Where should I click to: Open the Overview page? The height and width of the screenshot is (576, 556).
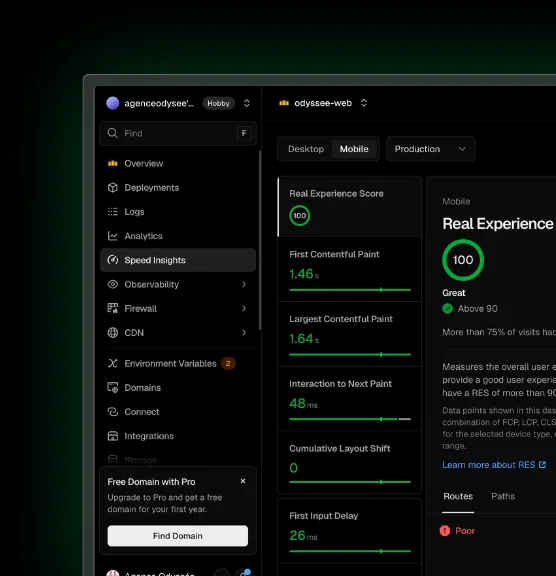point(178,163)
